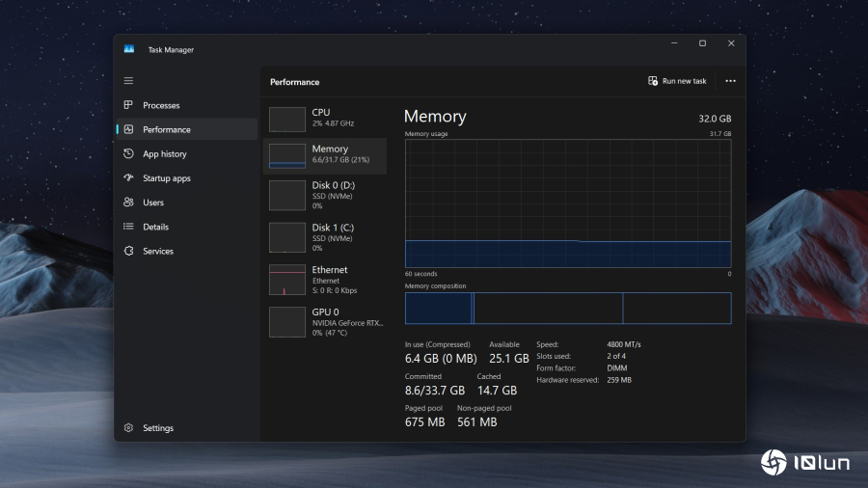The image size is (868, 488).
Task: Select the Services puzzle icon
Action: 128,251
